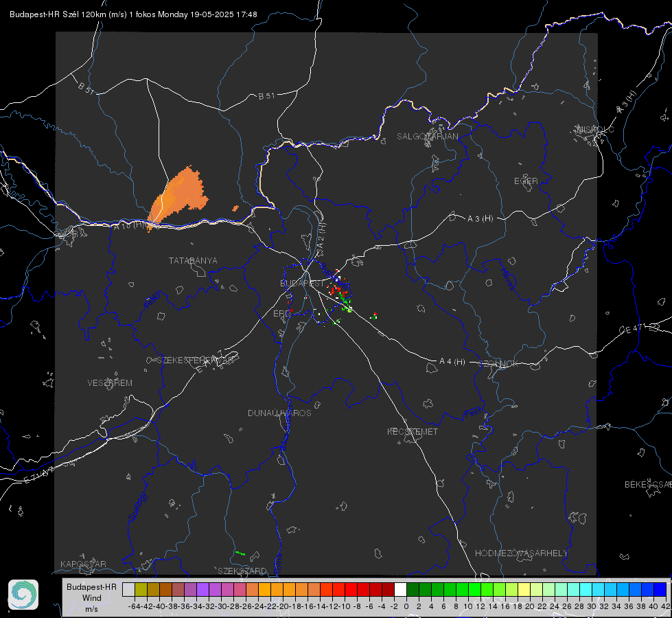This screenshot has width=672, height=618.
Task: Select the pale yellow legend swatch above 18
Action: click(524, 589)
